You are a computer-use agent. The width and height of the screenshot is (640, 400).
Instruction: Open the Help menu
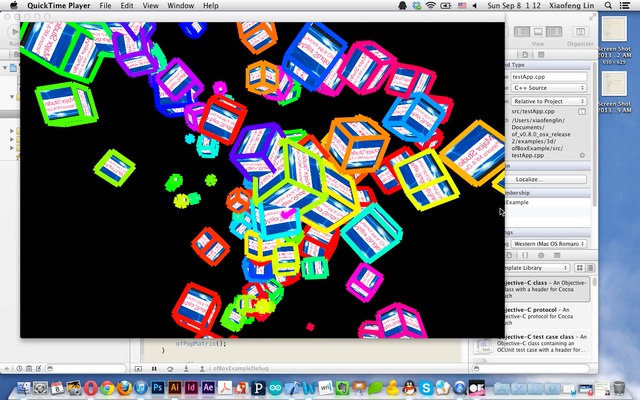tap(211, 6)
